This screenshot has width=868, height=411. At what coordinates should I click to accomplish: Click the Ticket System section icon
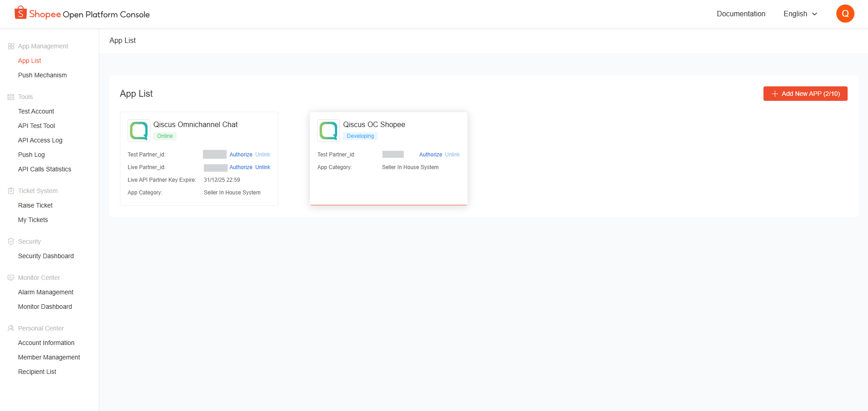click(x=11, y=191)
